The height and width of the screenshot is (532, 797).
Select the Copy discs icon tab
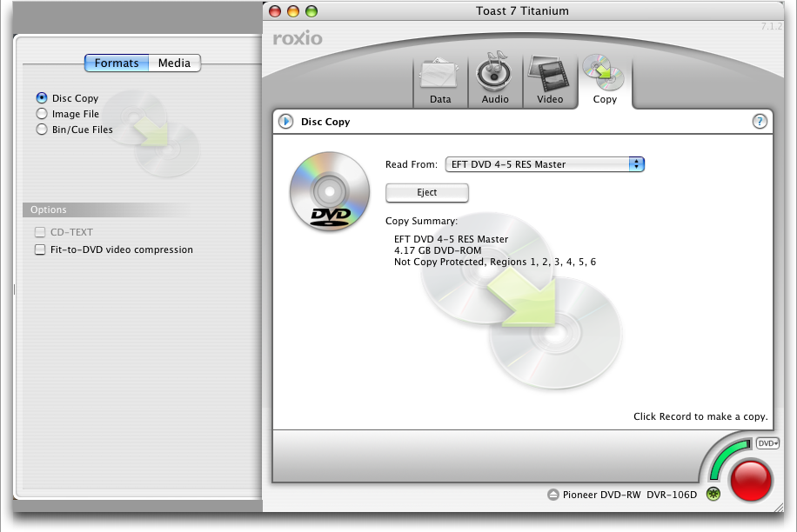tap(603, 73)
